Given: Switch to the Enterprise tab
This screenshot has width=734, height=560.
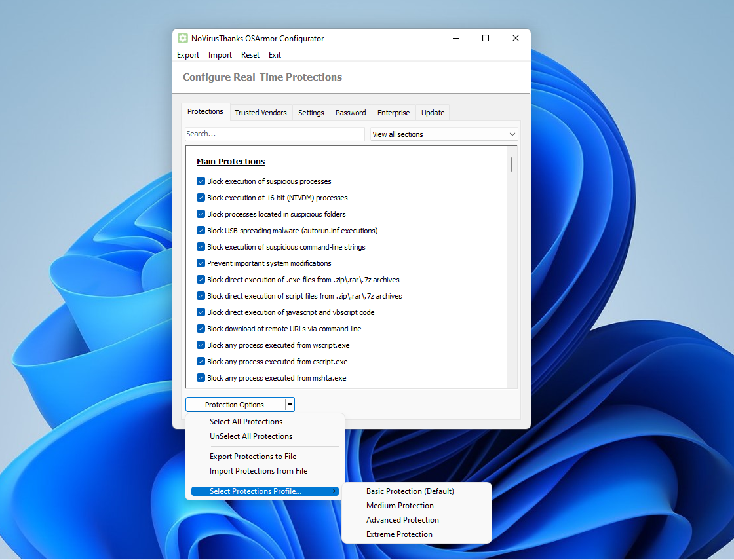Looking at the screenshot, I should pos(393,113).
